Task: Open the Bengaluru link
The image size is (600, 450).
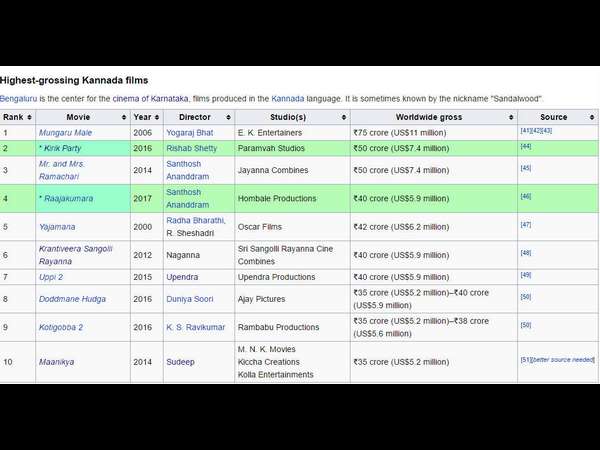Action: (x=18, y=99)
